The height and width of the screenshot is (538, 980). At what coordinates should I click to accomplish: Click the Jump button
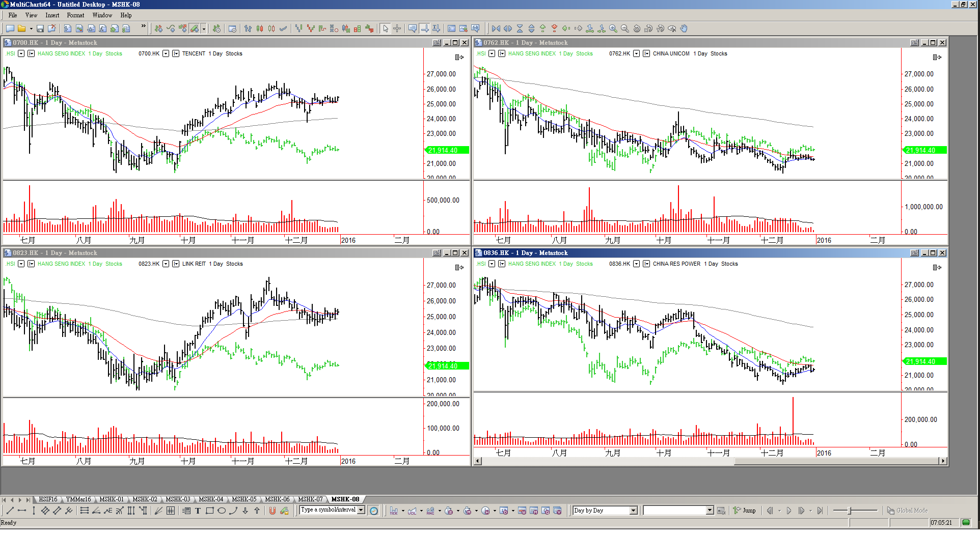(x=745, y=511)
